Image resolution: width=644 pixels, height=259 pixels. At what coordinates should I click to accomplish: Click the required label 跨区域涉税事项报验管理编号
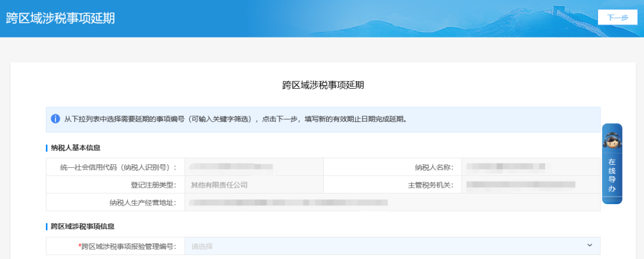128,246
